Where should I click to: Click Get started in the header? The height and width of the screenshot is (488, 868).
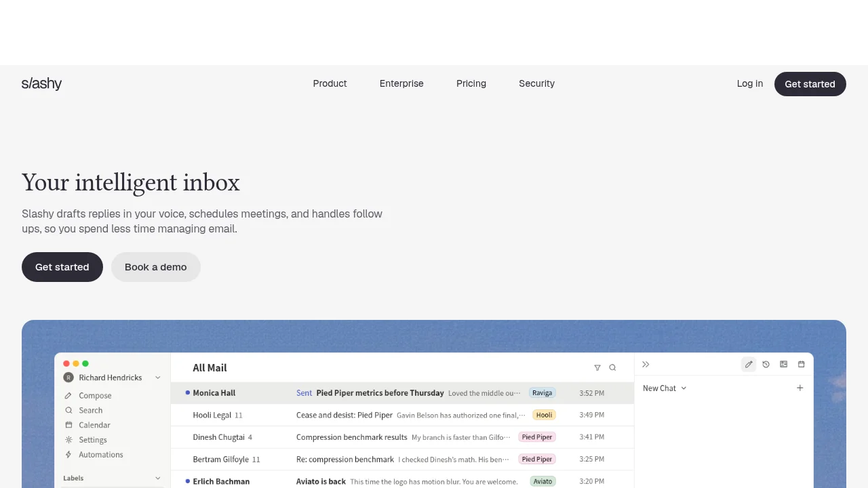tap(810, 84)
